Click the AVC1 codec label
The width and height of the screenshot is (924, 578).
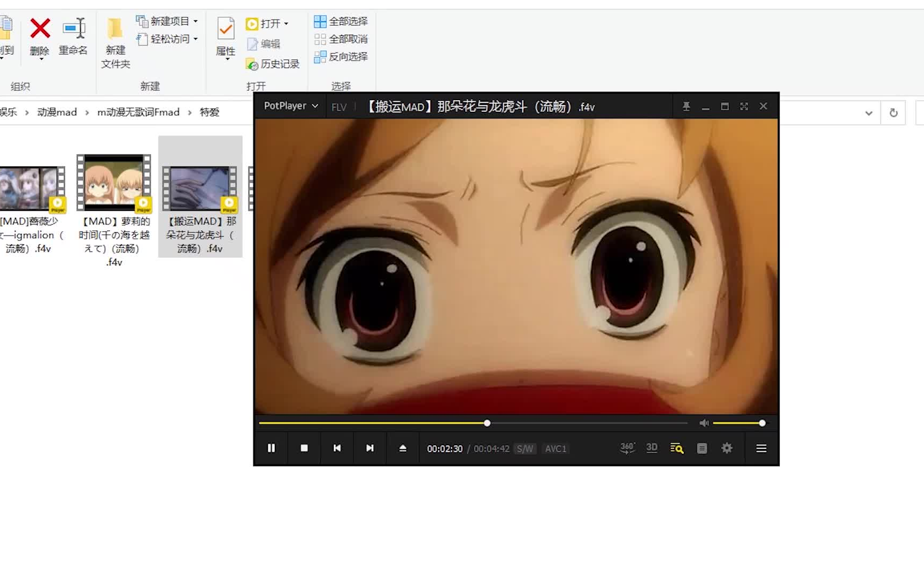[x=556, y=449]
